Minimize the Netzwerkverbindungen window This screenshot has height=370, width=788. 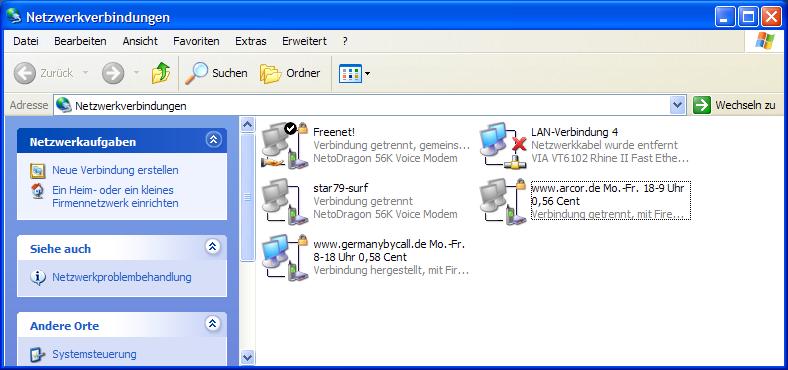725,17
